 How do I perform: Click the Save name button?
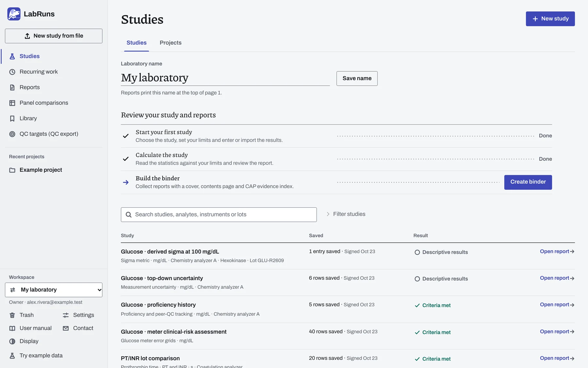357,79
